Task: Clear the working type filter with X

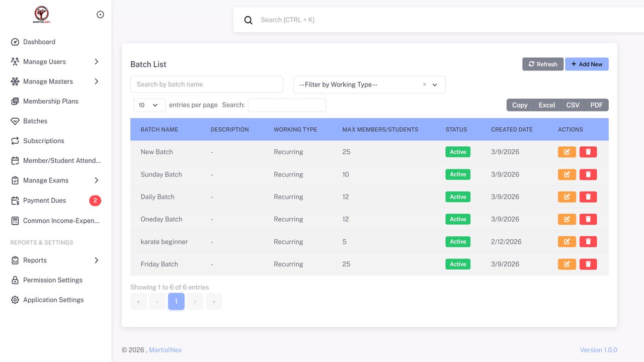Action: tap(424, 84)
